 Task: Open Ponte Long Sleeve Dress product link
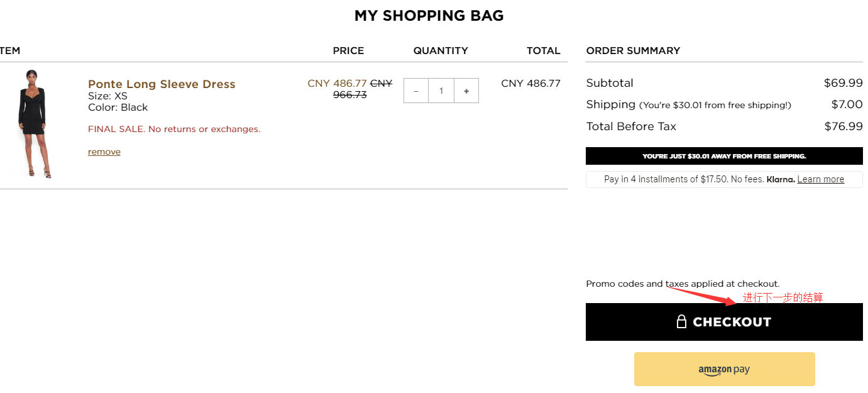pyautogui.click(x=162, y=84)
